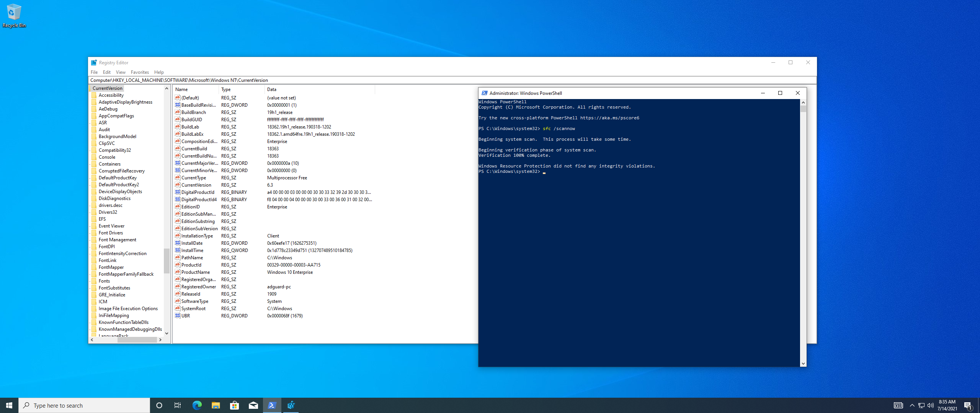Open the Edit menu in Registry Editor
The width and height of the screenshot is (980, 413).
(107, 72)
